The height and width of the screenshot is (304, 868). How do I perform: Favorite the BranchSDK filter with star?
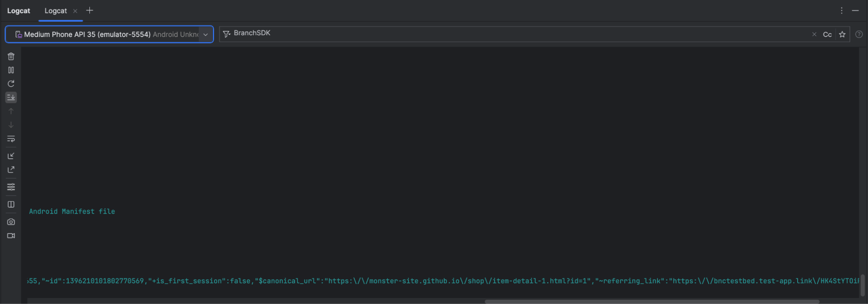pyautogui.click(x=842, y=34)
